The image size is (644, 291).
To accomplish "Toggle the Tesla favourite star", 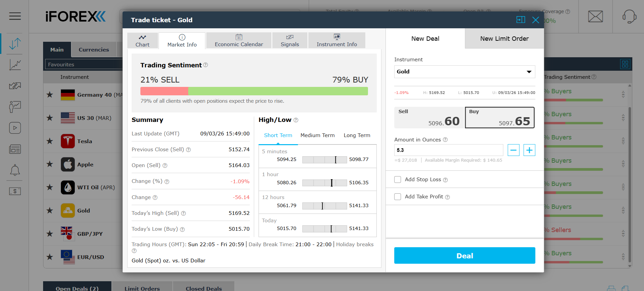I will (x=50, y=141).
